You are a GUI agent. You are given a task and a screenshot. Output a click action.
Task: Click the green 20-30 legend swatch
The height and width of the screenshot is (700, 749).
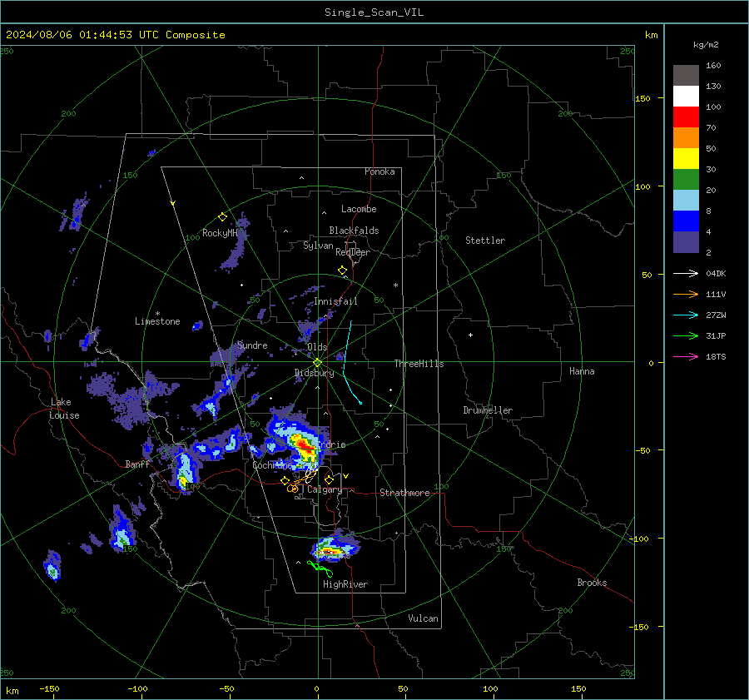[x=686, y=180]
